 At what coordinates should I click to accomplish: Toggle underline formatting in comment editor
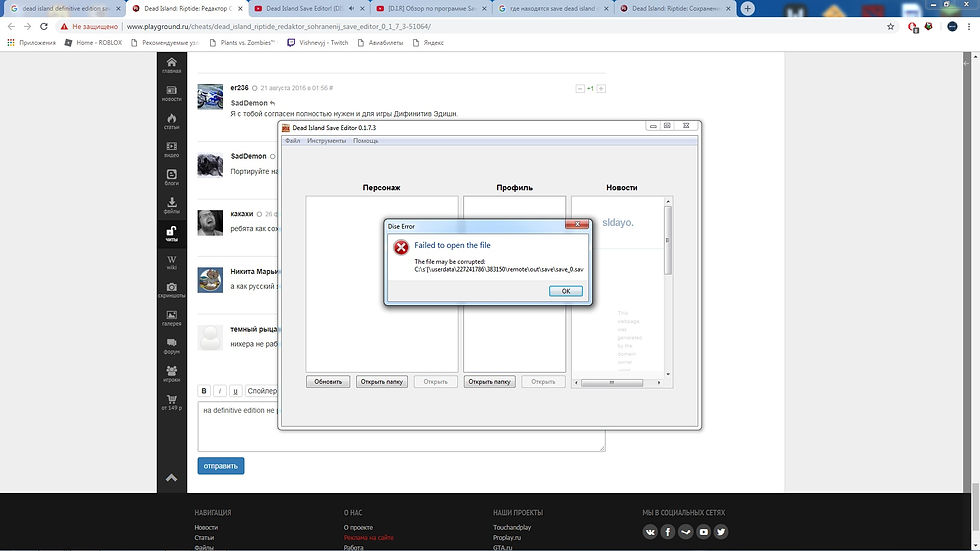point(235,391)
